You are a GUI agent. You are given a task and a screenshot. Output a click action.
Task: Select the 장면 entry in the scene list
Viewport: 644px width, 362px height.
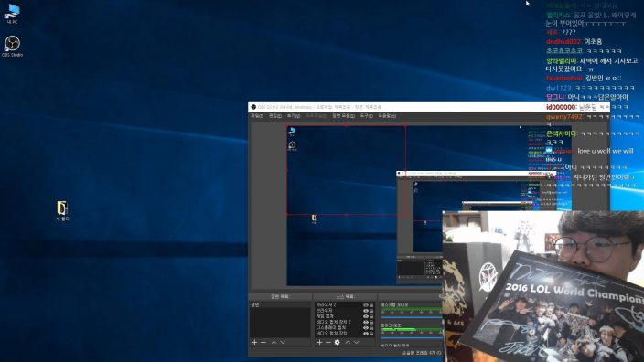tap(280, 305)
